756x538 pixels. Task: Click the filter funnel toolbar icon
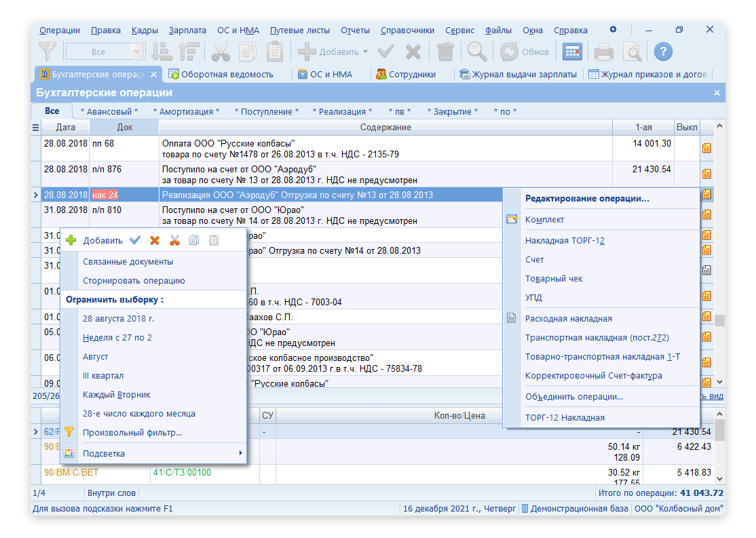click(x=48, y=52)
